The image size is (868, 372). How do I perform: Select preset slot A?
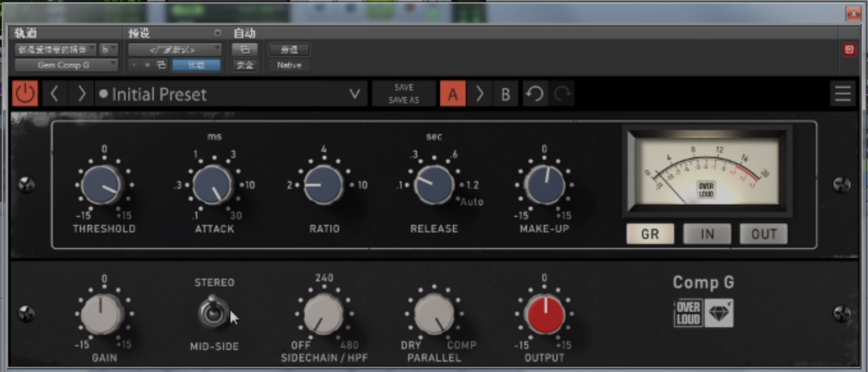click(x=453, y=93)
